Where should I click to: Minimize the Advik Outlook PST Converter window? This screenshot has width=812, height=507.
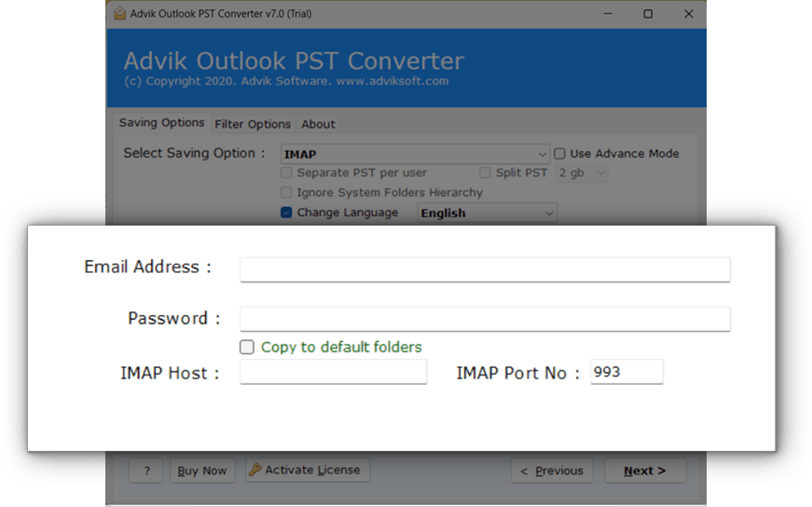tap(608, 14)
